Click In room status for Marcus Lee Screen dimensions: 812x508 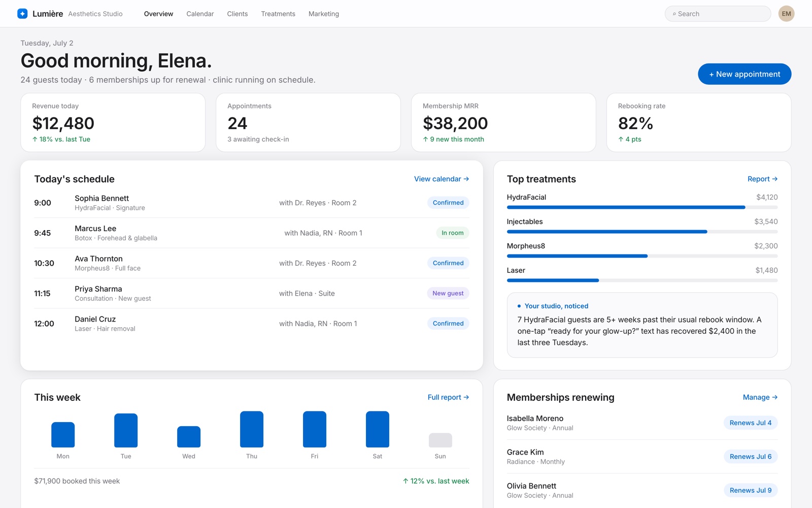[x=452, y=233]
